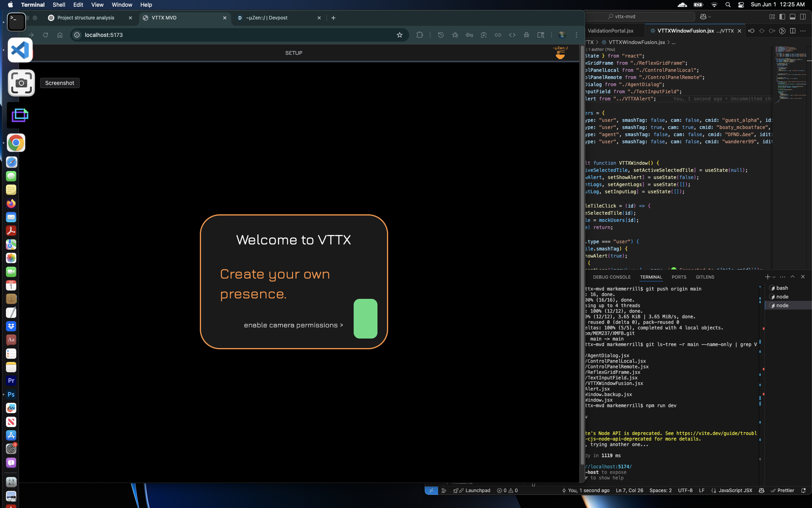Open editor More Actions ellipsis

tap(803, 31)
